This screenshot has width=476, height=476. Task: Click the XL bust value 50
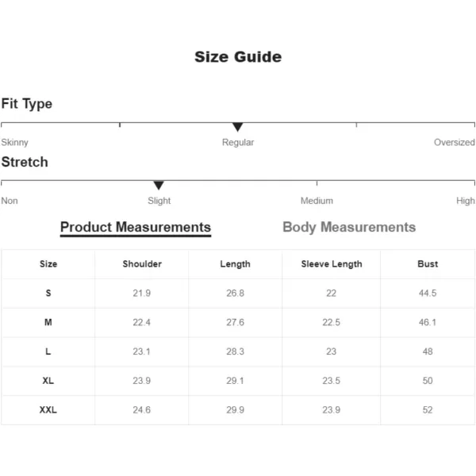tap(428, 381)
